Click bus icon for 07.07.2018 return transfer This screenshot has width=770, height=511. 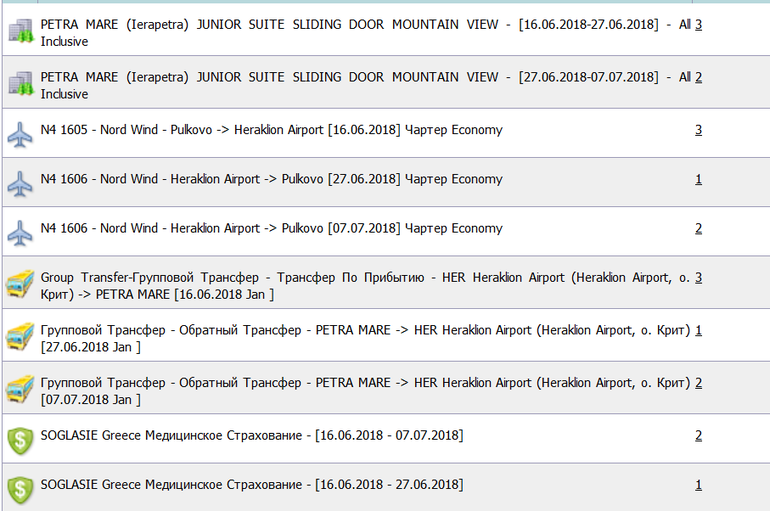[20, 390]
